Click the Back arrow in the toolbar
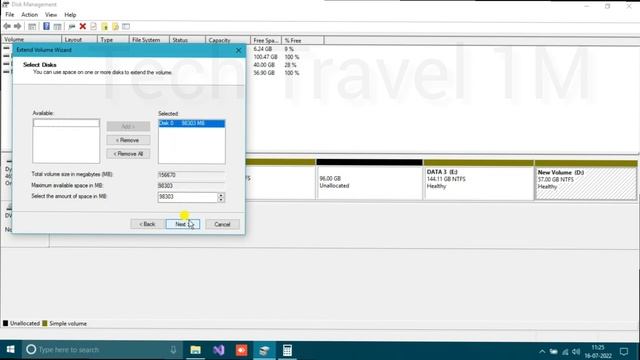 pos(7,27)
